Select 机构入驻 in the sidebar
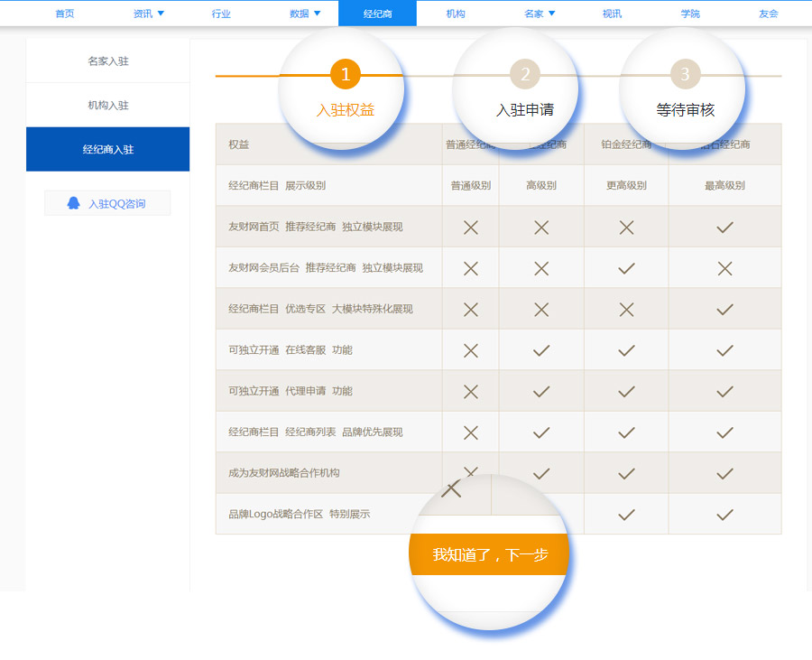Screen dimensions: 812x660 click(108, 106)
